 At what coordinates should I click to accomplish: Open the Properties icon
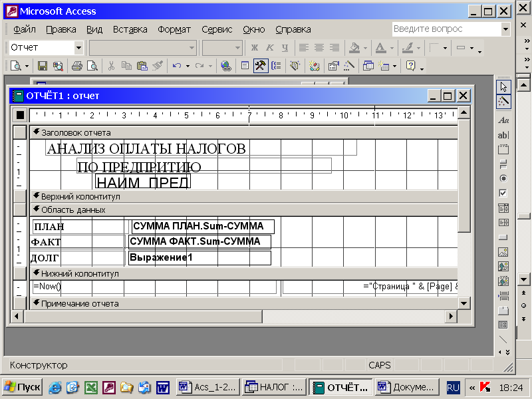coord(334,66)
